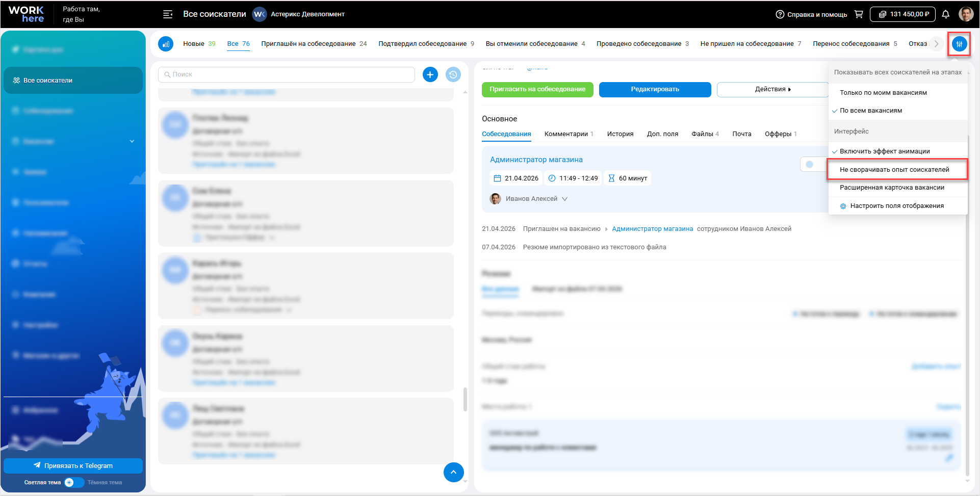Click the people icon beside Все соискатели

click(16, 81)
